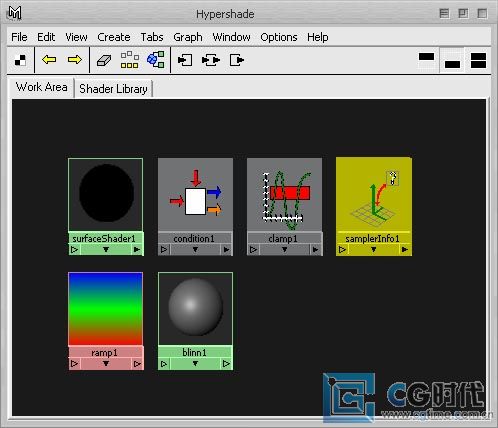Go to next graph with right yellow arrow
The height and width of the screenshot is (428, 498).
coord(74,60)
